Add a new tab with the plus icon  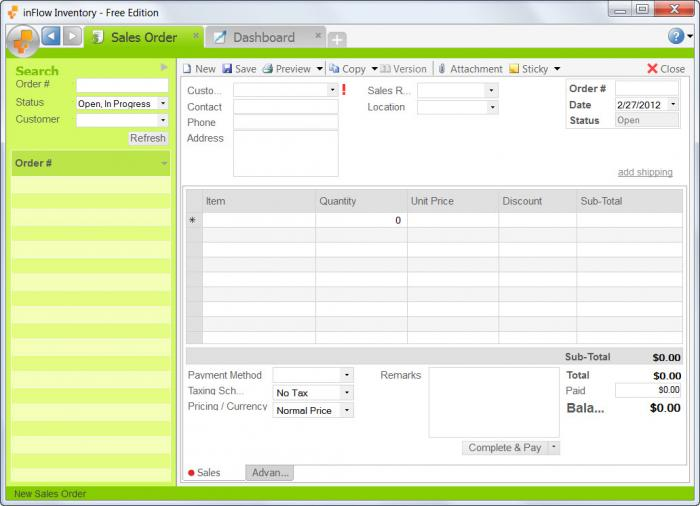[x=337, y=40]
